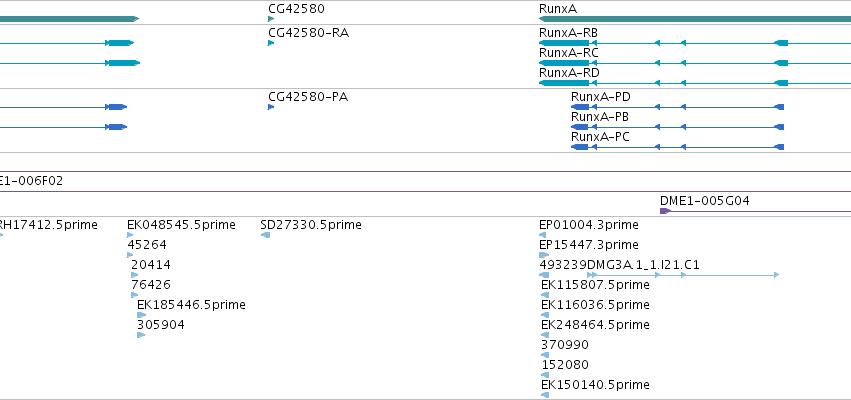Screen dimensions: 851x400
Task: Select the RunxA gene bar
Action: click(695, 19)
